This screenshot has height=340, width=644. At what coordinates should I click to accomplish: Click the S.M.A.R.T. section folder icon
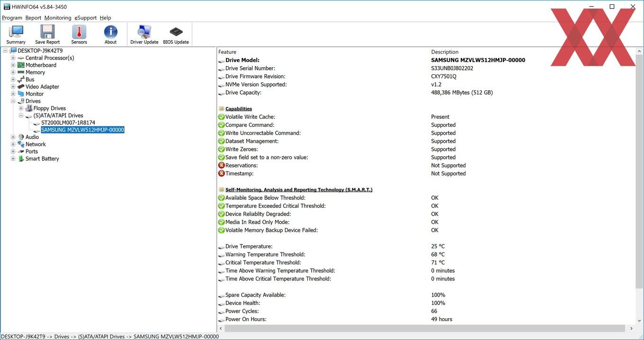(x=221, y=190)
